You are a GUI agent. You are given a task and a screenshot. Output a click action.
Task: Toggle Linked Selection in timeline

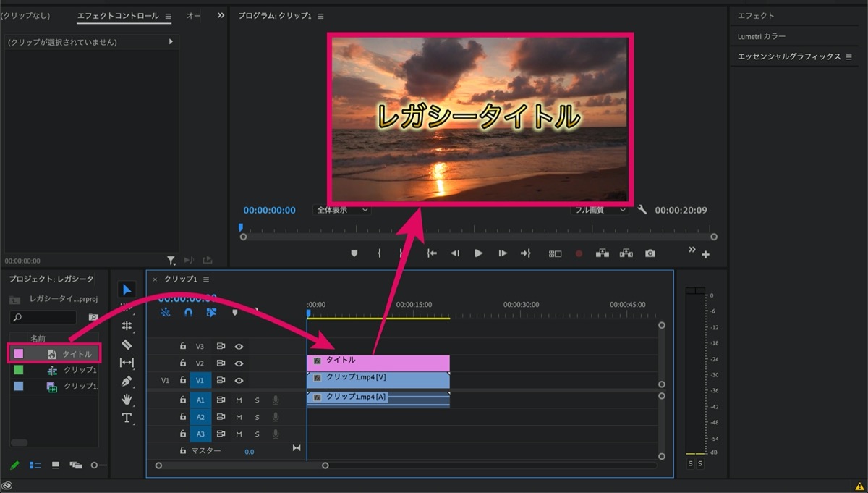(211, 313)
